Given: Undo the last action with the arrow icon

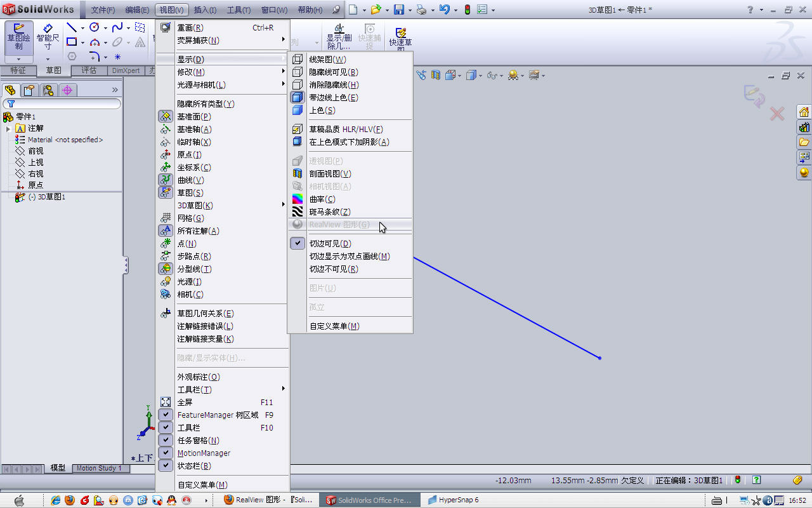Looking at the screenshot, I should [x=444, y=10].
